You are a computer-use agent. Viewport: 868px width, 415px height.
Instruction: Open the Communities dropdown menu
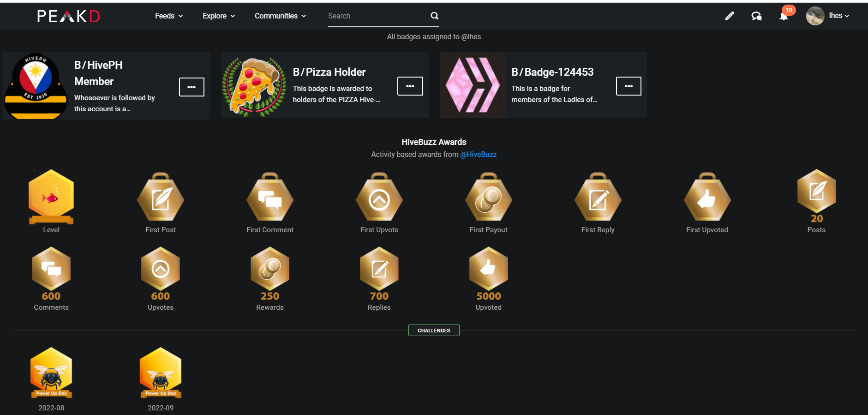click(280, 16)
